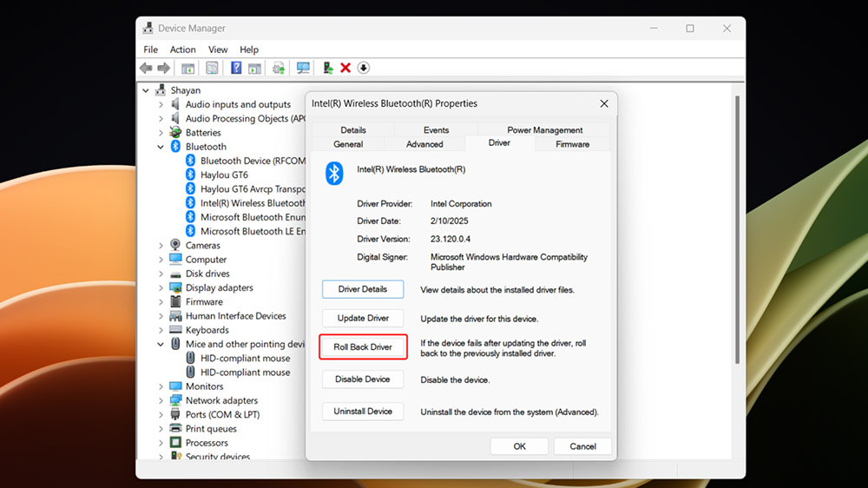This screenshot has width=868, height=488.
Task: Click the blue Help question mark icon
Action: click(236, 68)
